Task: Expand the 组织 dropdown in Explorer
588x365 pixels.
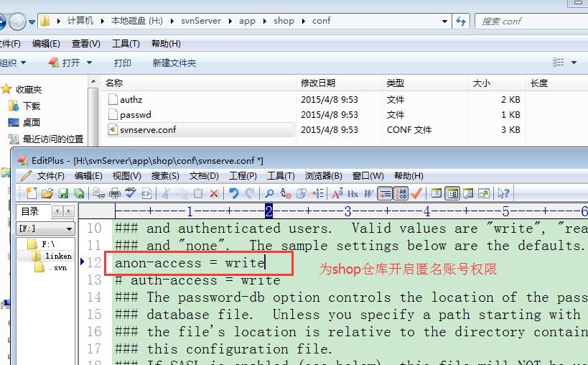Action: pos(13,63)
